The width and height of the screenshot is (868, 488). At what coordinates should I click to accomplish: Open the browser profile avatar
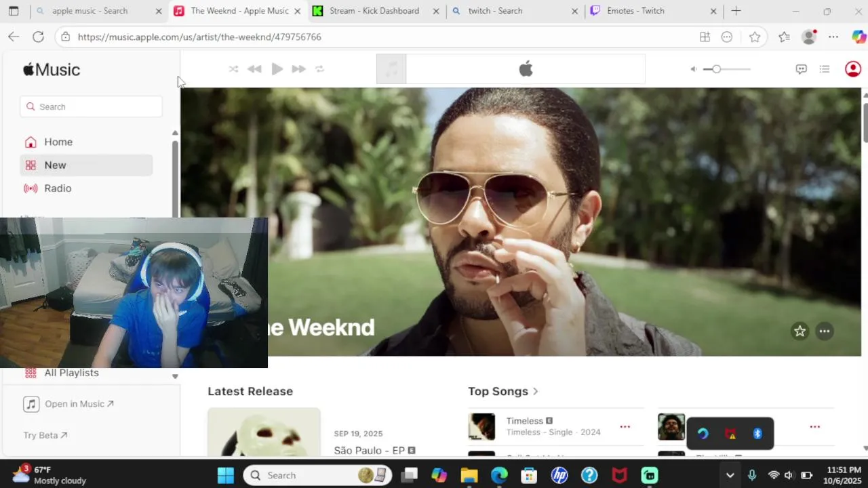808,37
